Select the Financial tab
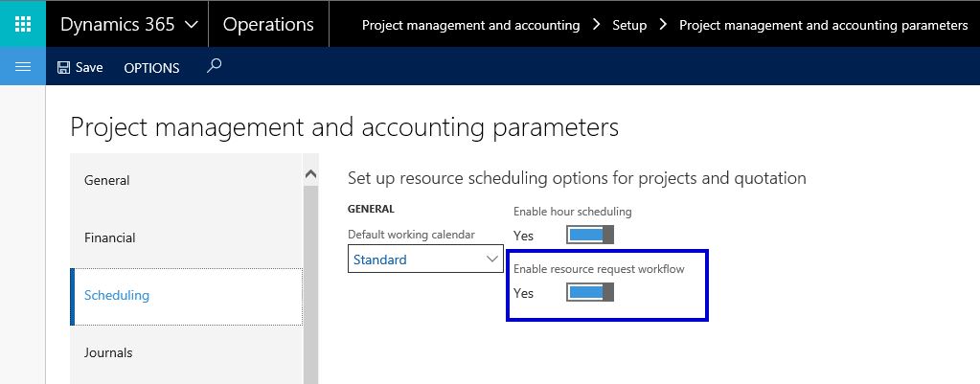 point(109,237)
